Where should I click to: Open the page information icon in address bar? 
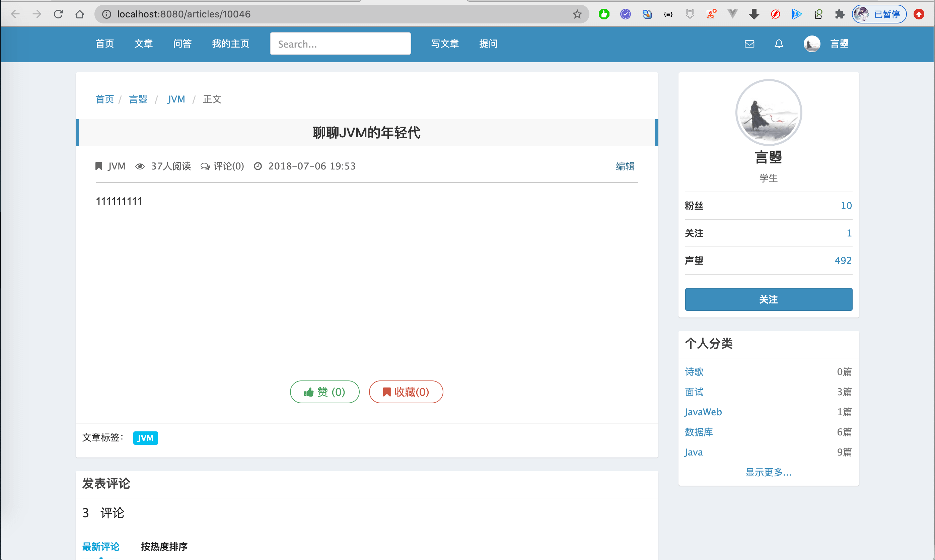pyautogui.click(x=106, y=14)
